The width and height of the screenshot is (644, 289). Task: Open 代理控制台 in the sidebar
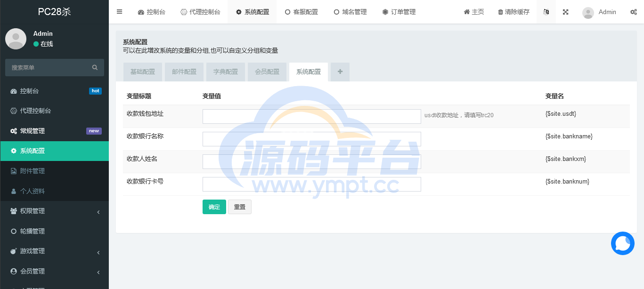(54, 111)
